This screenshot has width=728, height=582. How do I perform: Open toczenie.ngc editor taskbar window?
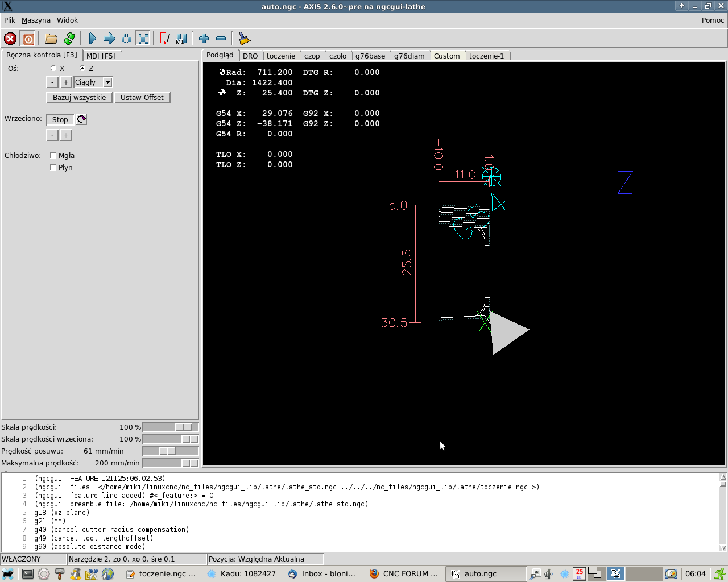(x=161, y=574)
